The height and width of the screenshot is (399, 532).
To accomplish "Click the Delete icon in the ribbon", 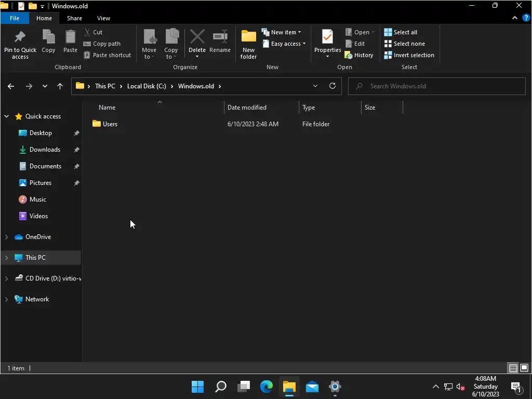I will 197,37.
